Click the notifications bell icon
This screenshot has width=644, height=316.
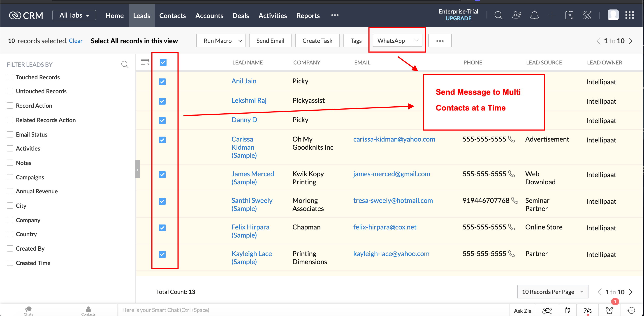[534, 16]
